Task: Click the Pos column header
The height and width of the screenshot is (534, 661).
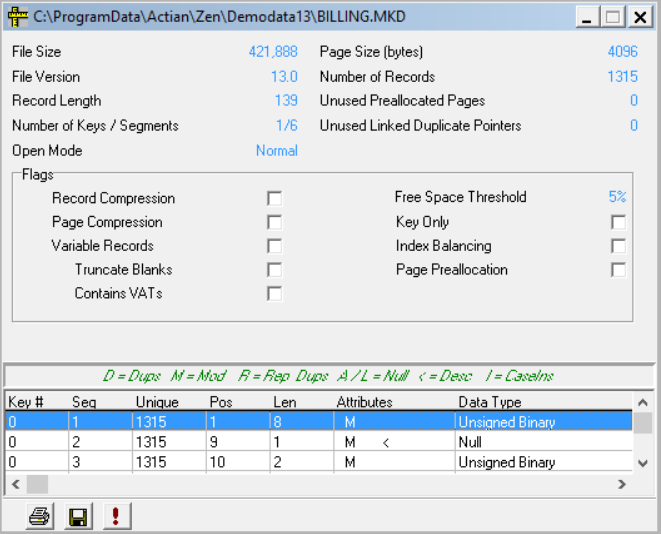Action: [x=238, y=402]
